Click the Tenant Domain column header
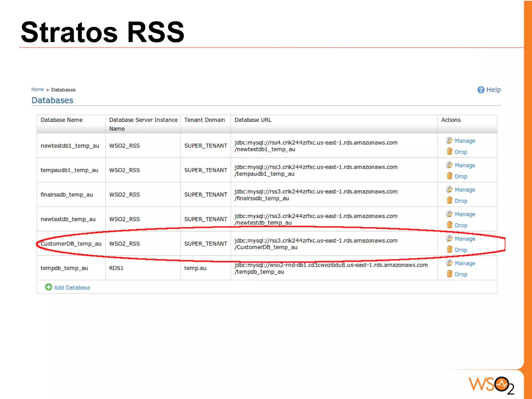 coord(205,124)
